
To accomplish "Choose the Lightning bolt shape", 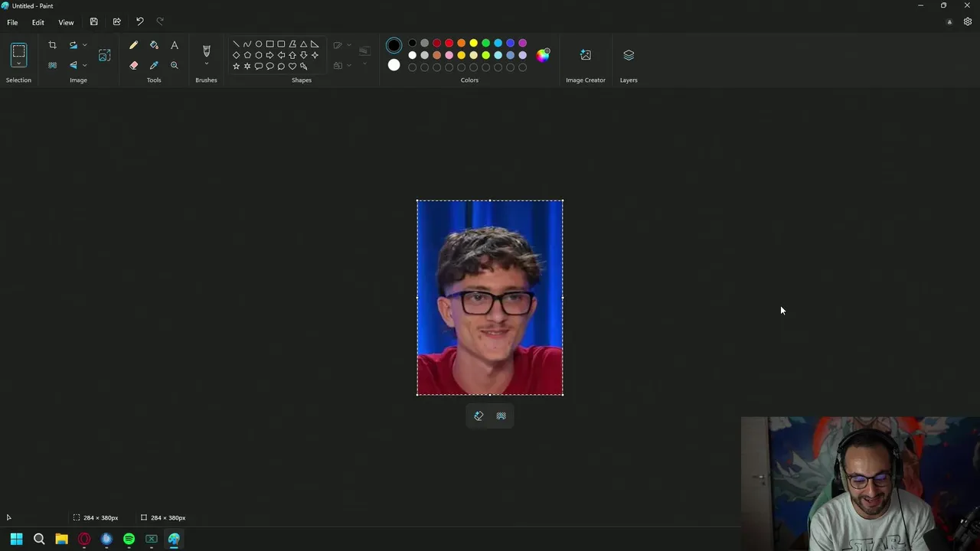I will click(x=304, y=67).
